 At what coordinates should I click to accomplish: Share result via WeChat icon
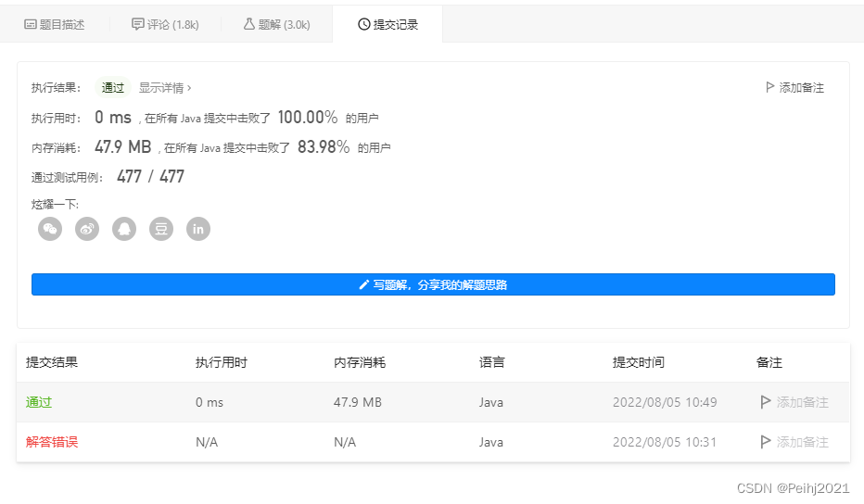tap(50, 229)
